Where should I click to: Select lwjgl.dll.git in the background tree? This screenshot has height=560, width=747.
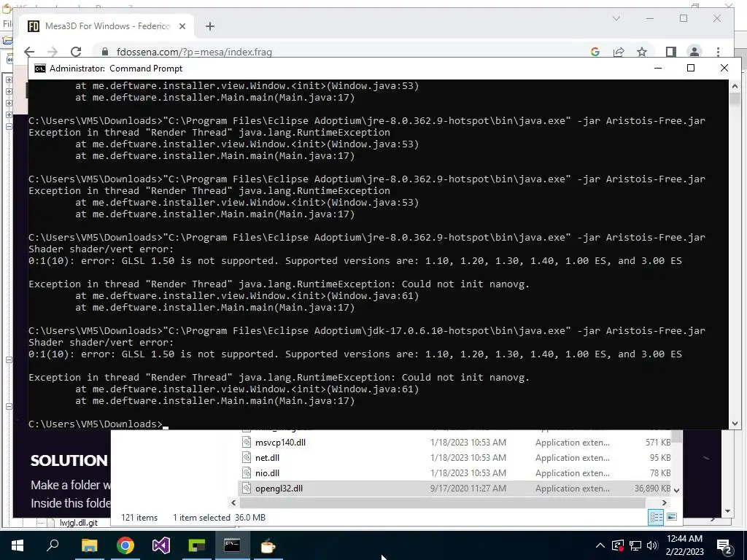coord(79,522)
